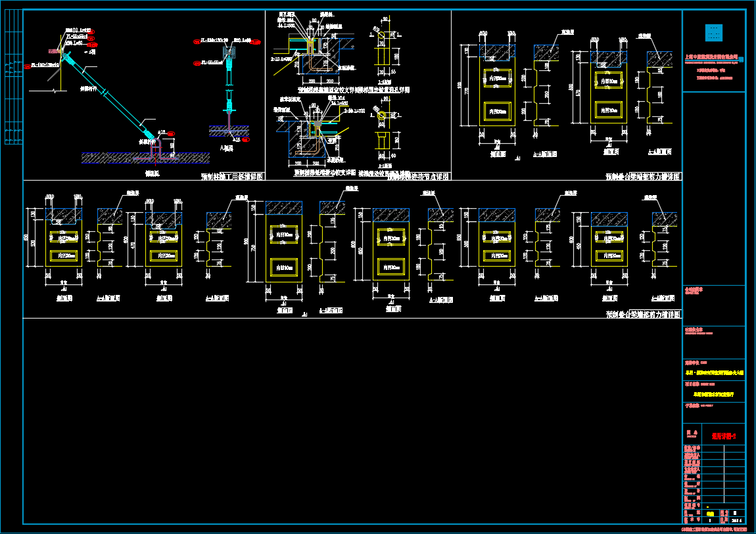Select the red drawing name text '通用详图-2'
The image size is (756, 534).
click(724, 436)
